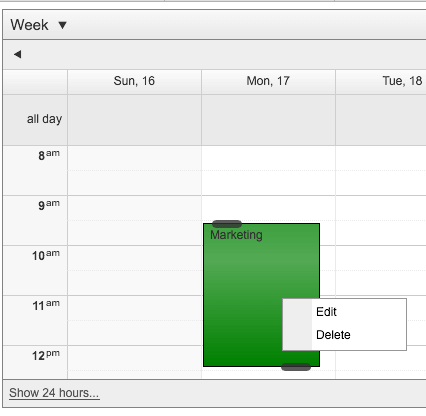Image resolution: width=426 pixels, height=416 pixels.
Task: Click the 12 pm time label
Action: [46, 355]
